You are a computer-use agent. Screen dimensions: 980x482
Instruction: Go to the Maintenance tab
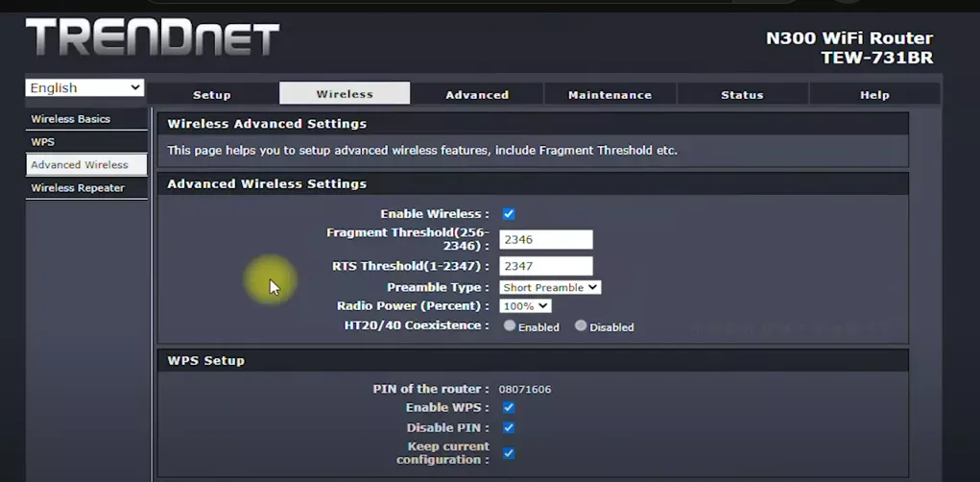(610, 94)
